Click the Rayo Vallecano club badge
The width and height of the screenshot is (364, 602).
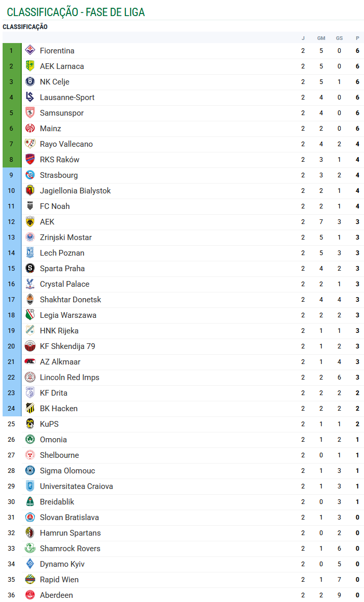(x=30, y=144)
